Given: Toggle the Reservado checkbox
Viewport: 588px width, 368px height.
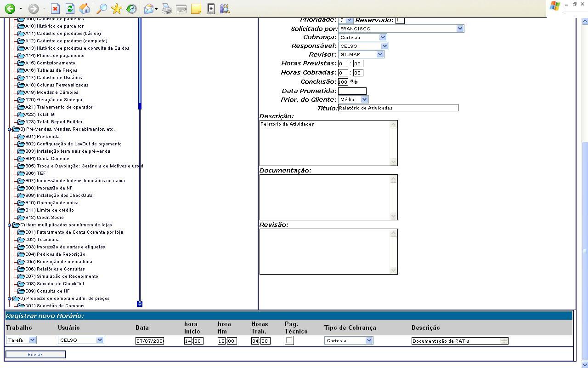Looking at the screenshot, I should click(400, 20).
